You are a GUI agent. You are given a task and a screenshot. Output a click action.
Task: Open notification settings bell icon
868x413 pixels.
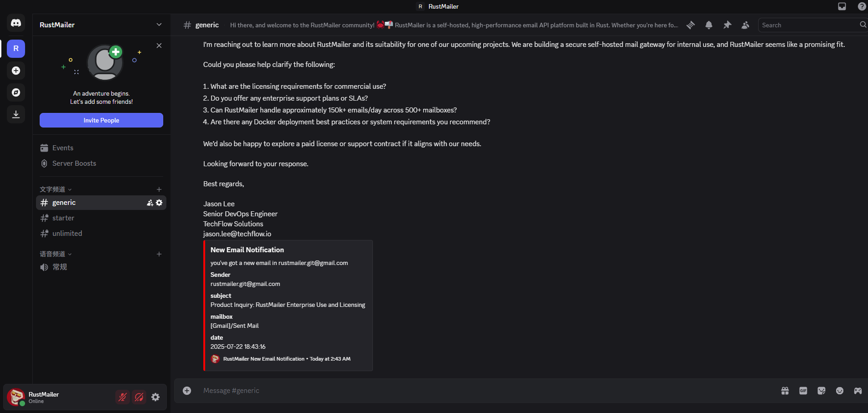click(x=709, y=25)
